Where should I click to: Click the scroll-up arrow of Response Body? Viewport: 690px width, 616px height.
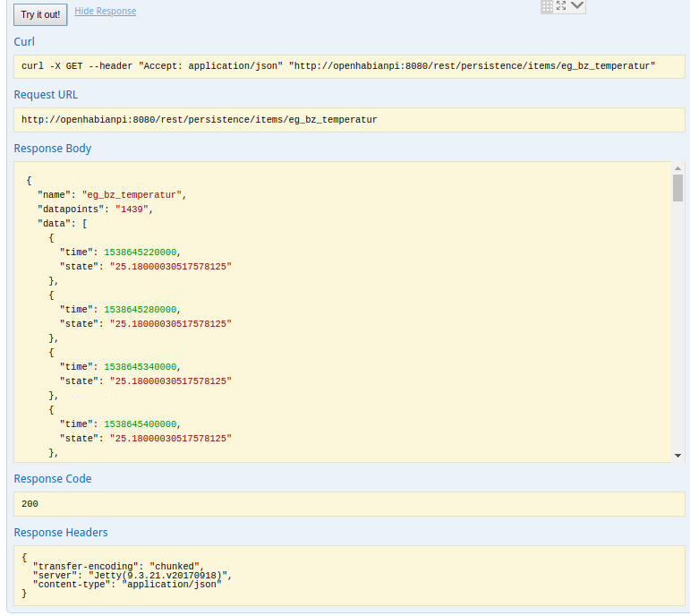677,168
